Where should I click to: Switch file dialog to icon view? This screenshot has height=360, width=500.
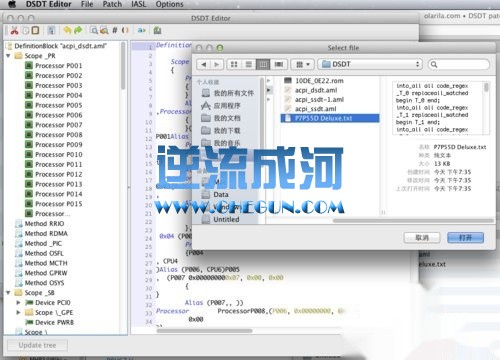(234, 64)
